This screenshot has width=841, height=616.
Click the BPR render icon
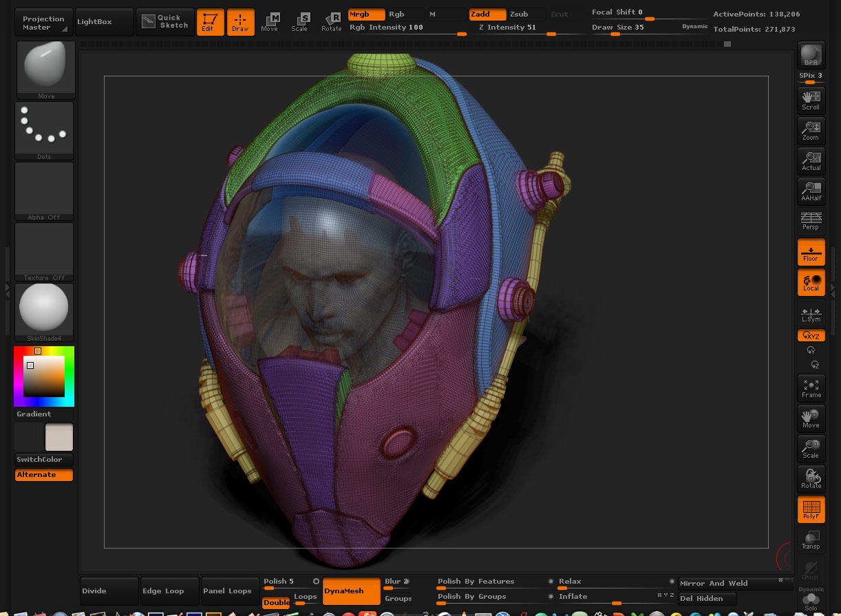point(811,55)
